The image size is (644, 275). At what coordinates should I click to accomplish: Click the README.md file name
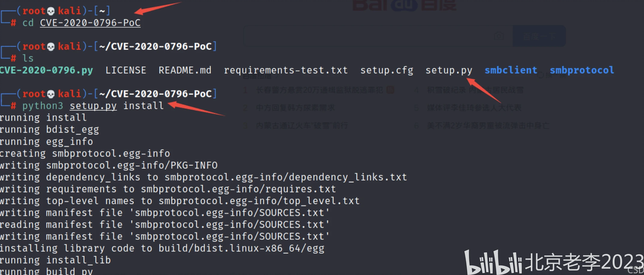click(x=185, y=70)
